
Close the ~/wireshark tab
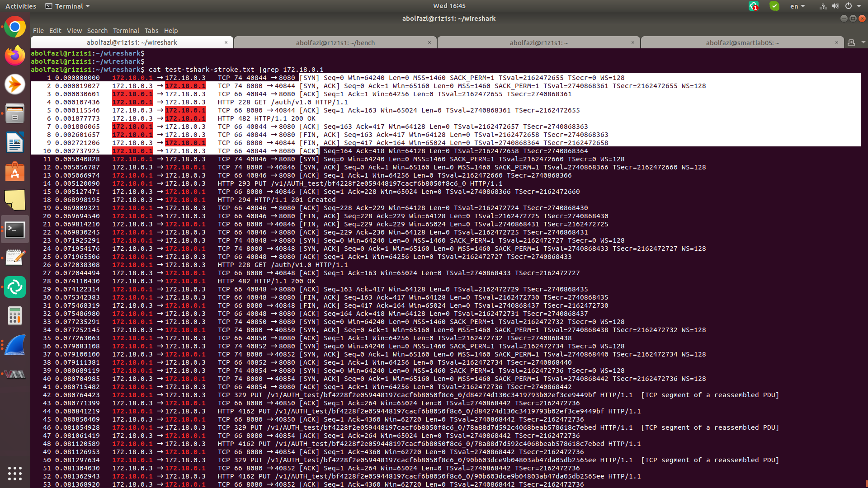pyautogui.click(x=226, y=42)
